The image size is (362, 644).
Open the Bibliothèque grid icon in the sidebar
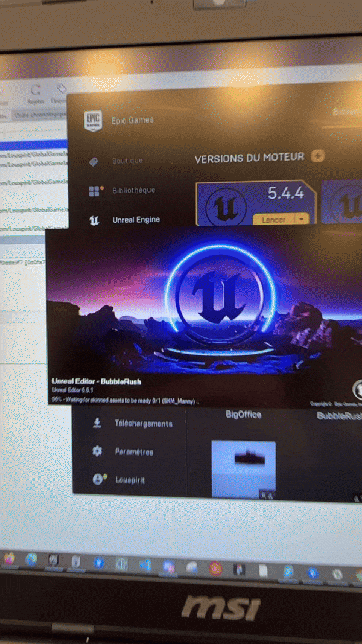[95, 191]
